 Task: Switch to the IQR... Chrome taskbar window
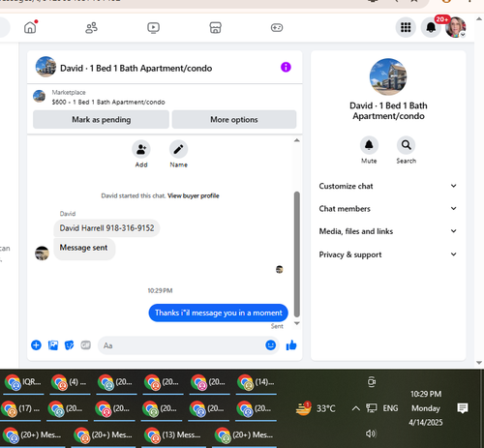coord(23,382)
